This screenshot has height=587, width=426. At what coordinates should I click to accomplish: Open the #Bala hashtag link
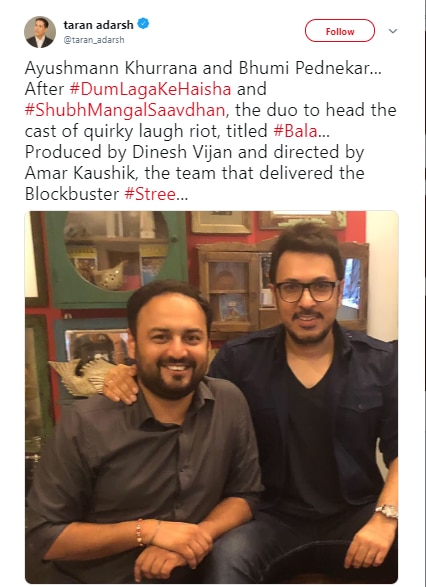click(295, 131)
